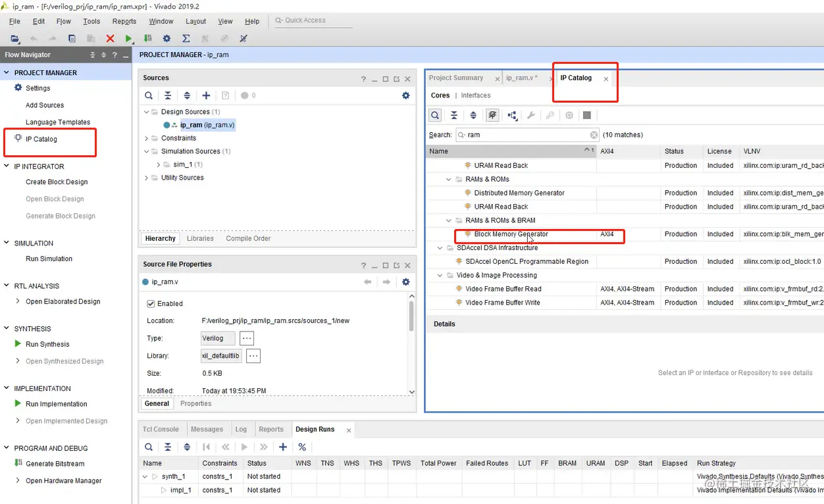Expand the sim_1 tree node
824x504 pixels.
click(159, 164)
